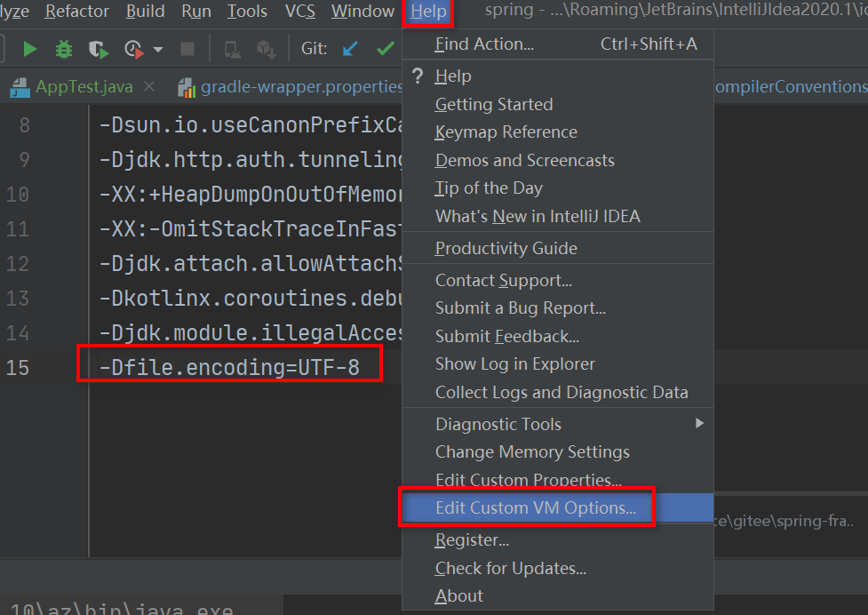Close the open Help menu
The image size is (868, 615).
(428, 12)
